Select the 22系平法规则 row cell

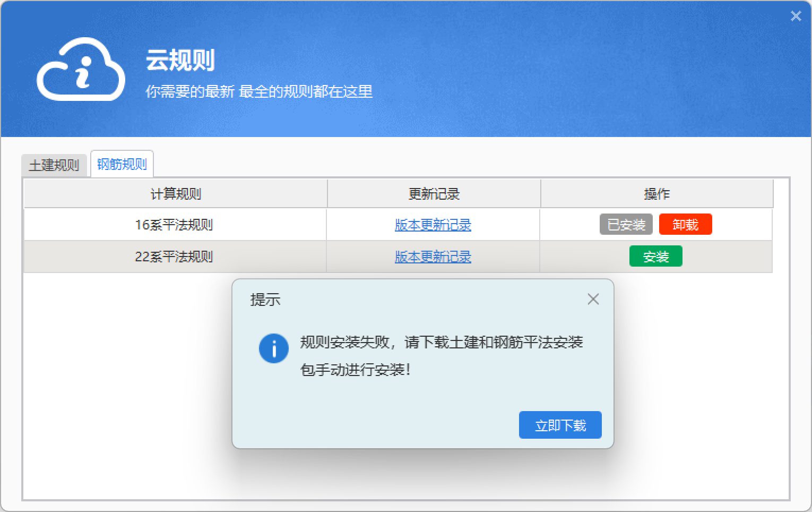175,257
